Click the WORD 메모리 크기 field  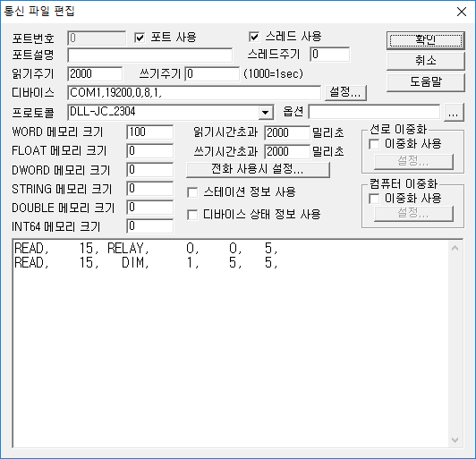[x=150, y=132]
